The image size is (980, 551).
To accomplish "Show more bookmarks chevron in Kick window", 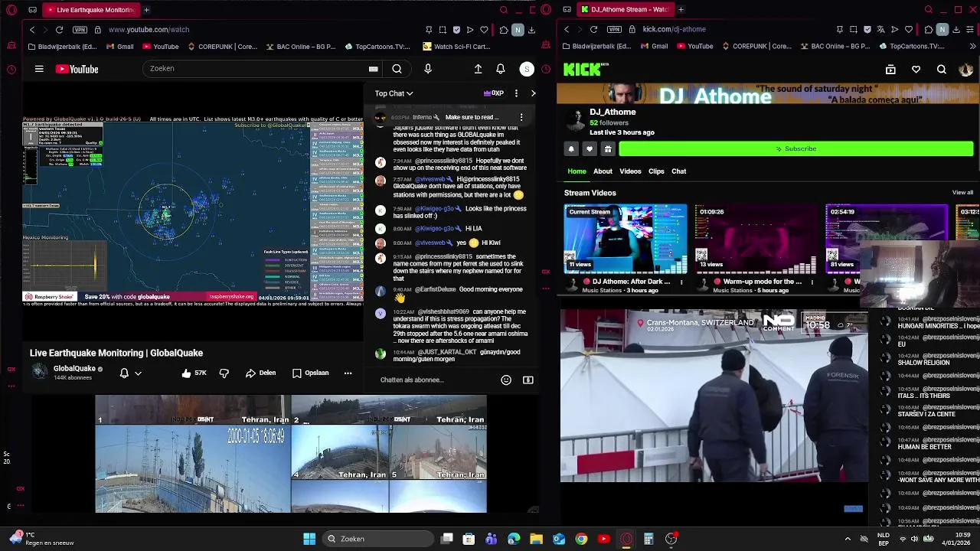I will [972, 47].
